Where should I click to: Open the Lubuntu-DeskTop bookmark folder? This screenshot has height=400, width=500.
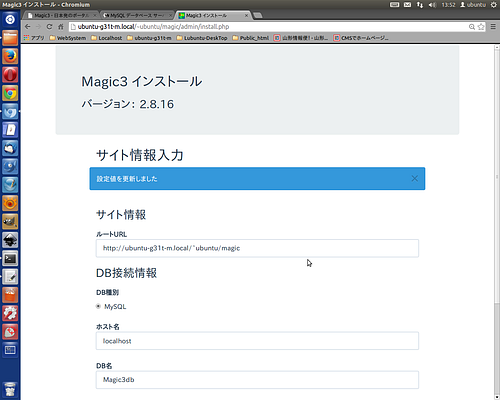(x=202, y=38)
